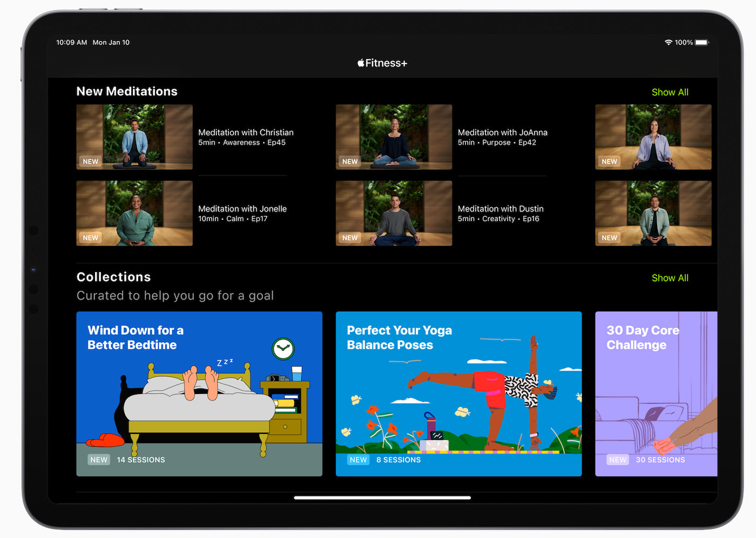Open Perfect Your Yoga Balance Poses collection
This screenshot has width=756, height=538.
coord(458,394)
